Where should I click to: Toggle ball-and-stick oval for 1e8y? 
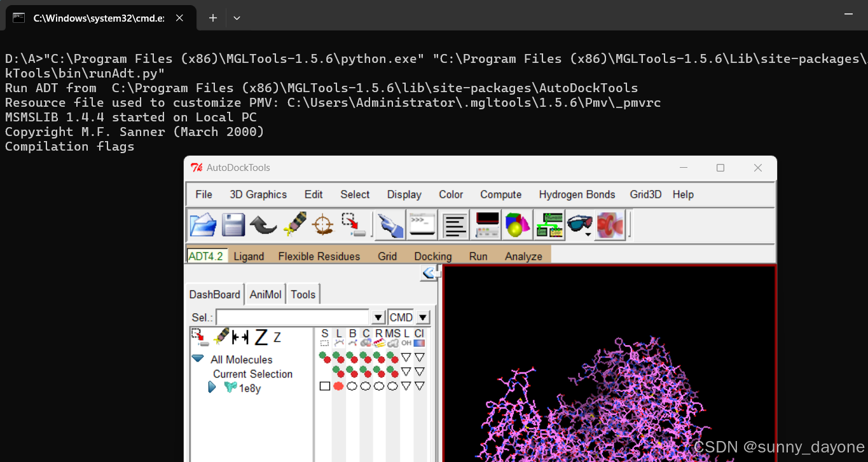point(352,386)
